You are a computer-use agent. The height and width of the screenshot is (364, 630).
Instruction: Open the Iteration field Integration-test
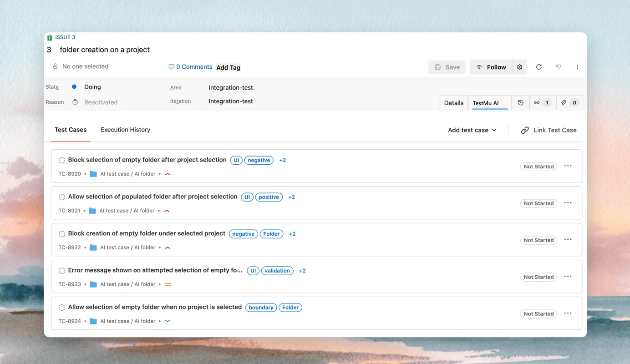coord(231,101)
